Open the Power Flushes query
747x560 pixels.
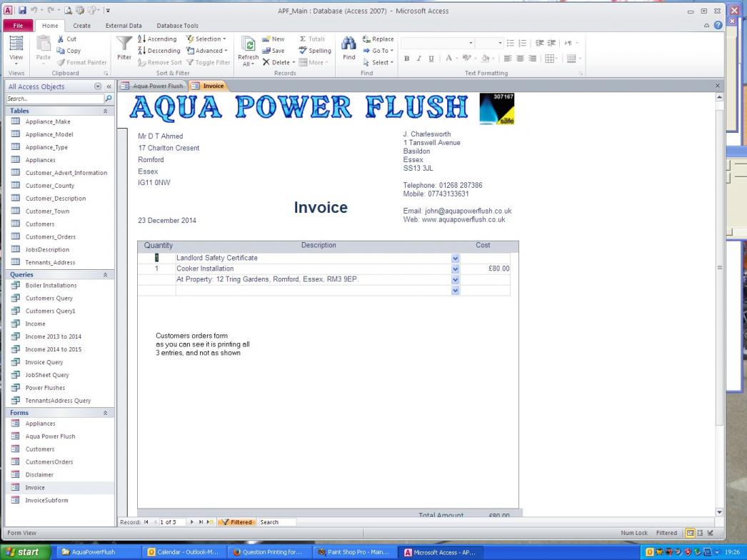[45, 388]
